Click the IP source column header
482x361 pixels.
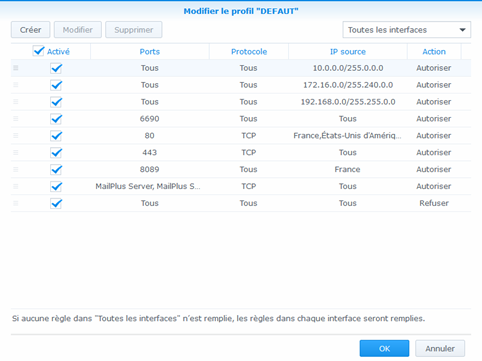point(348,52)
